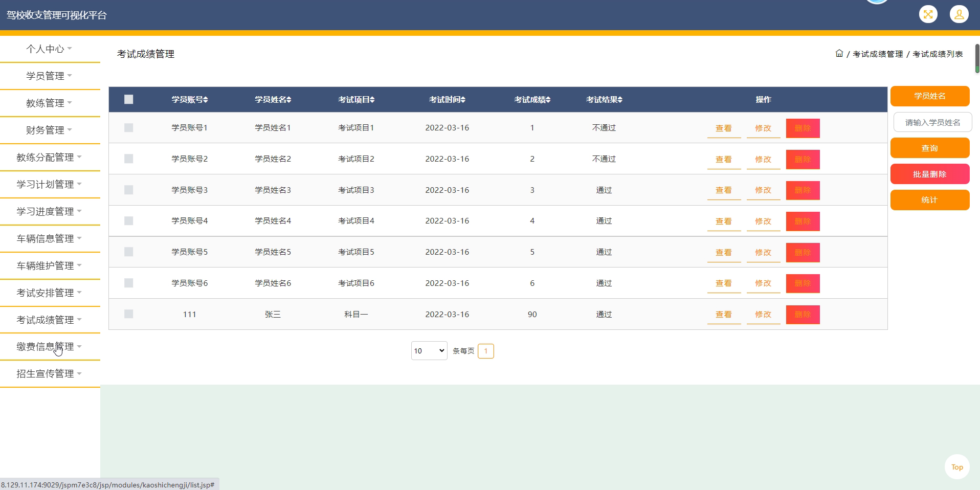Expand the 学员管理 sidebar menu
This screenshot has width=980, height=490.
(50, 76)
